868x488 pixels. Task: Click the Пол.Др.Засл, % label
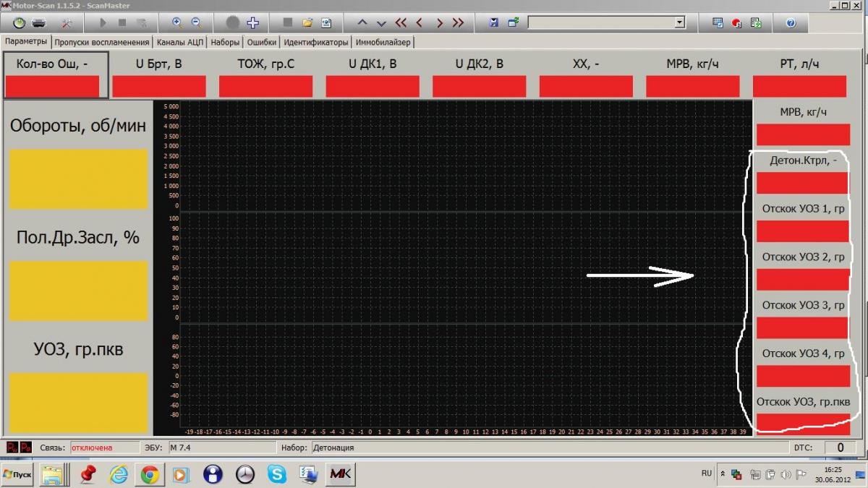click(x=78, y=237)
